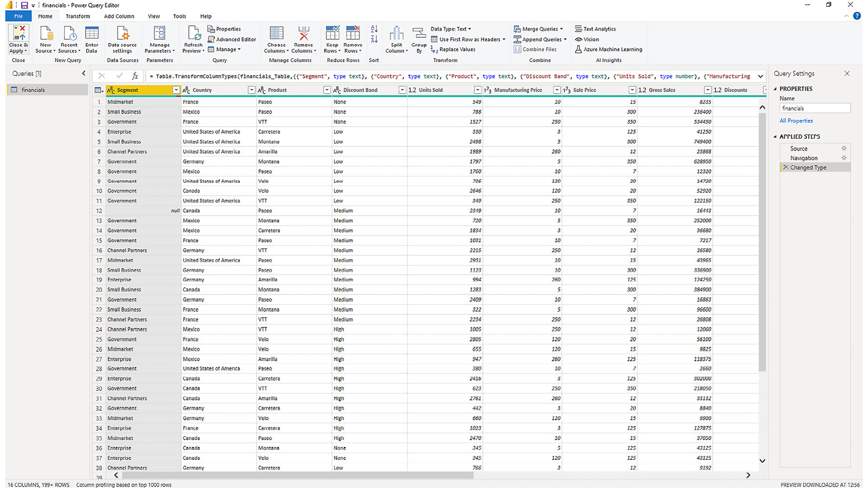The width and height of the screenshot is (868, 488).
Task: Collapse the Queries pane
Action: (84, 74)
